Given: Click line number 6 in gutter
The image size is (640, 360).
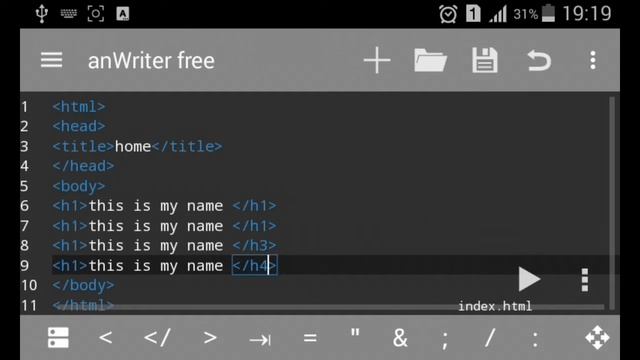Looking at the screenshot, I should (24, 206).
